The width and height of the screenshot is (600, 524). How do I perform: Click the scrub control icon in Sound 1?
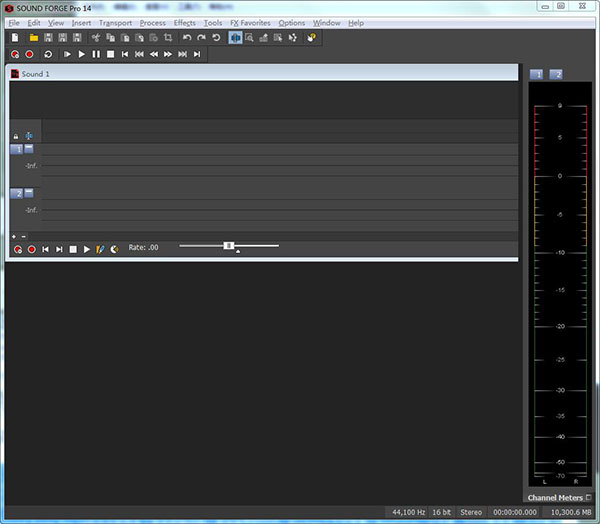coord(114,250)
